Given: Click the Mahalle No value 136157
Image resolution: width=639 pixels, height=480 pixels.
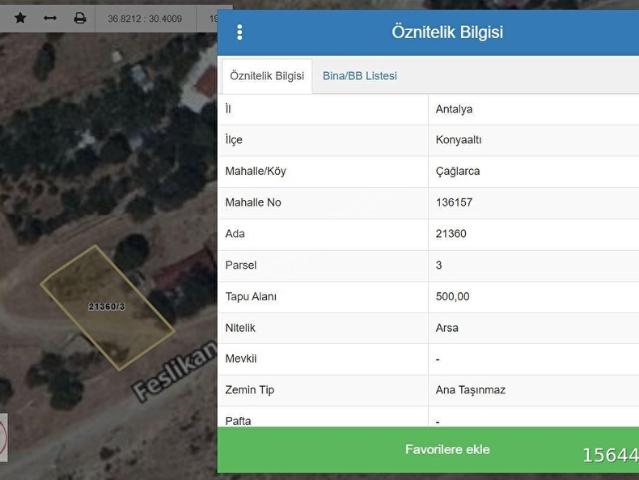Looking at the screenshot, I should (x=454, y=203).
